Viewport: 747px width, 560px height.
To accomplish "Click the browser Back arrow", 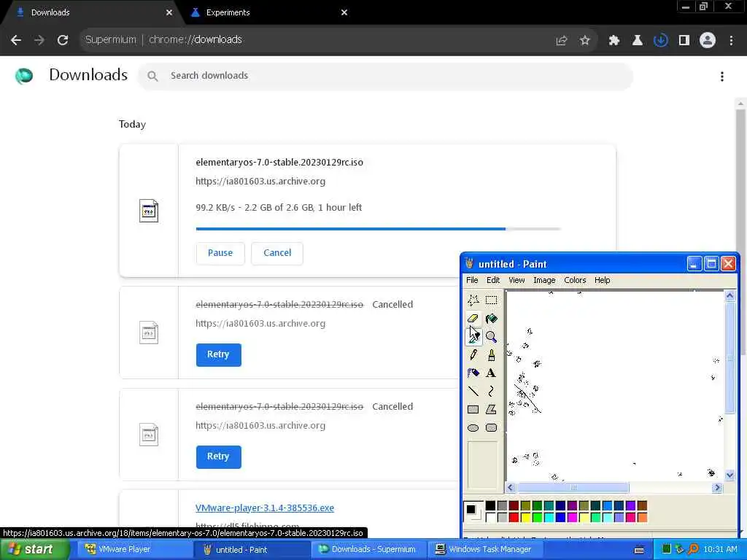I will (x=16, y=40).
